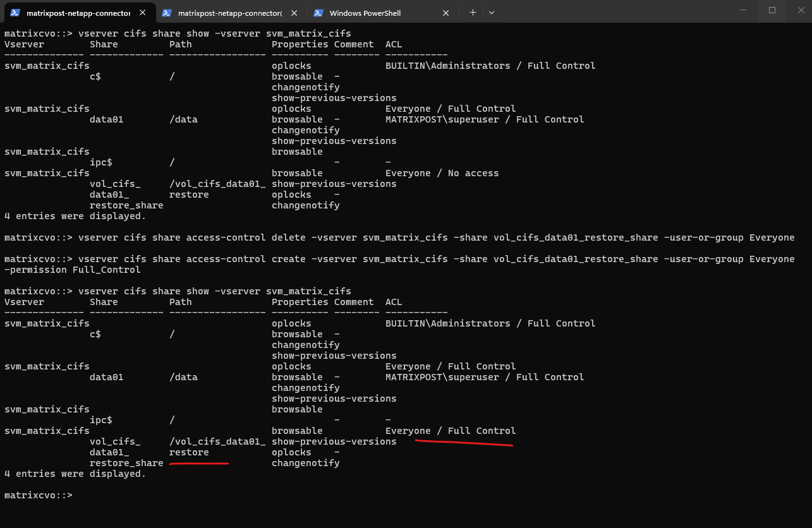Click the PowerShell icon on the second tab
This screenshot has height=528, width=812.
pyautogui.click(x=167, y=13)
